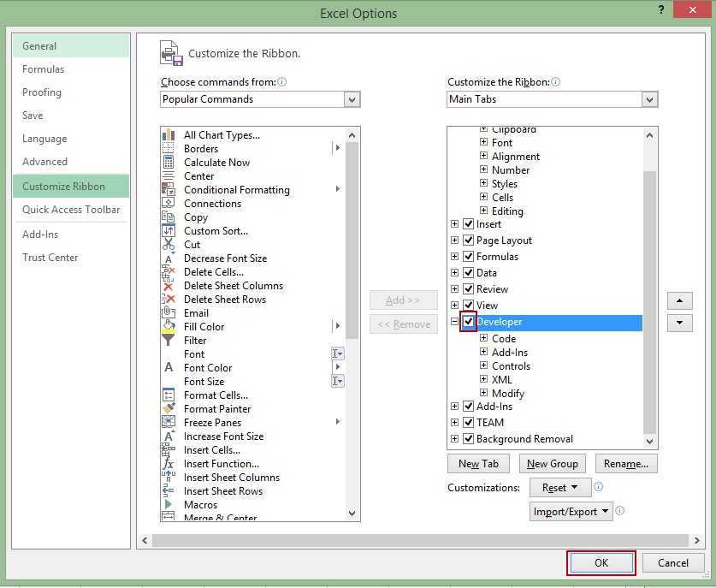Click the Insert Function fx icon

click(x=169, y=464)
